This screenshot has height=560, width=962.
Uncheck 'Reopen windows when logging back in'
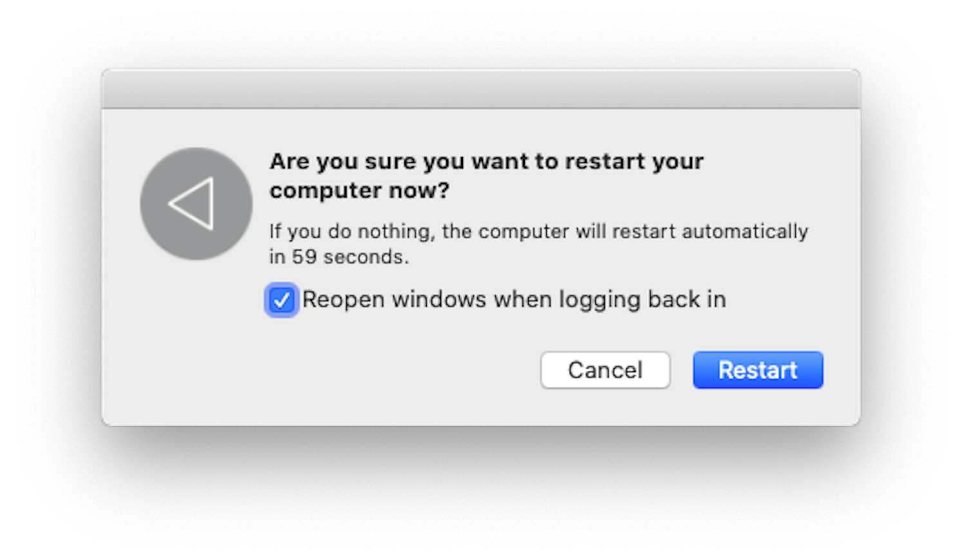point(281,299)
